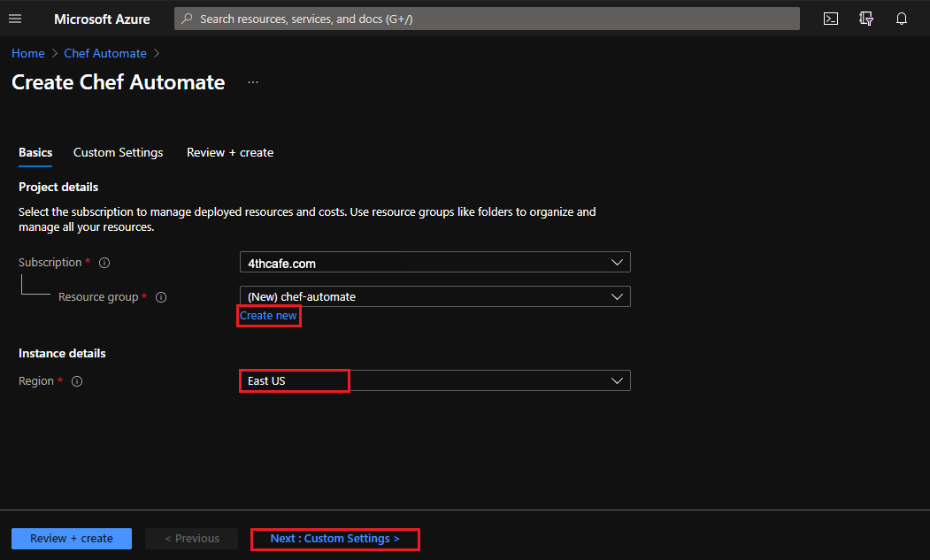Open the directory and subscription filter
This screenshot has width=930, height=560.
pos(865,18)
